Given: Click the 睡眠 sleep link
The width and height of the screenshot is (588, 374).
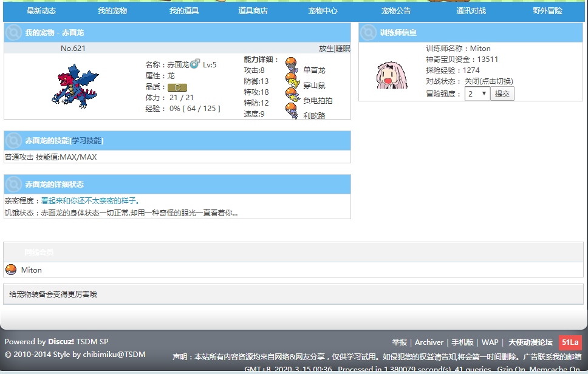Looking at the screenshot, I should (343, 49).
